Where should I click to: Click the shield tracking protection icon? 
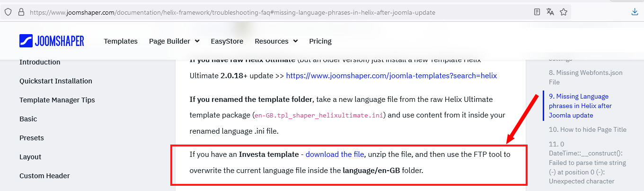8,12
